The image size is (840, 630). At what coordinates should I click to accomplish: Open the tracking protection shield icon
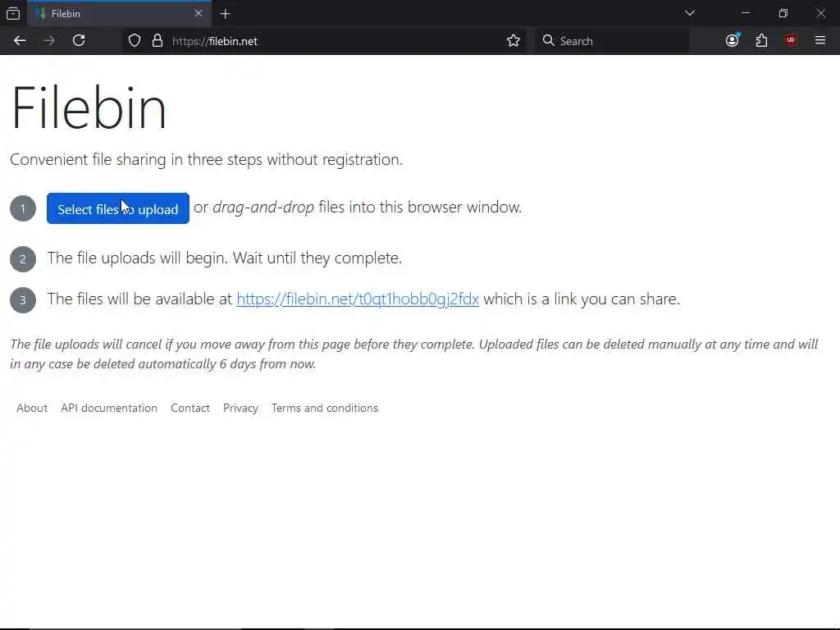point(135,41)
